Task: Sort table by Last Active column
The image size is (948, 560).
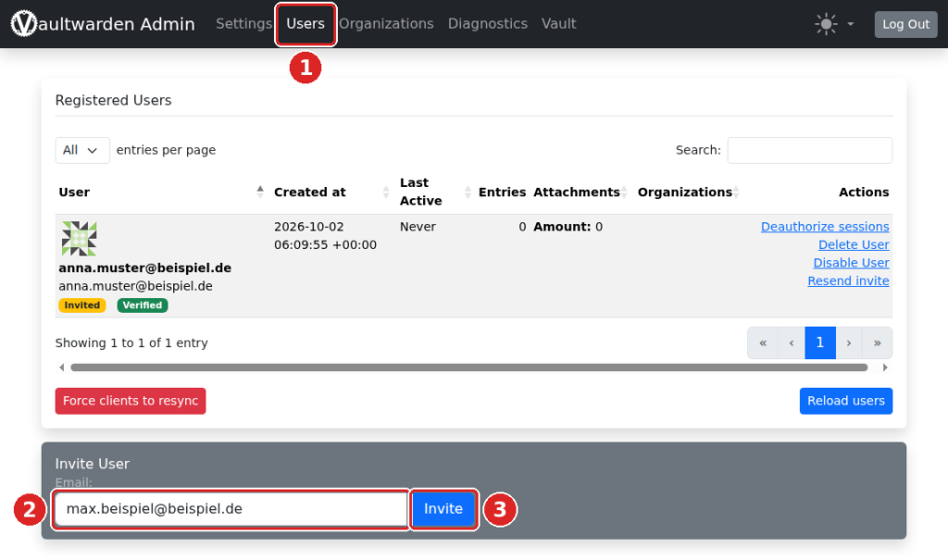Action: pos(435,192)
